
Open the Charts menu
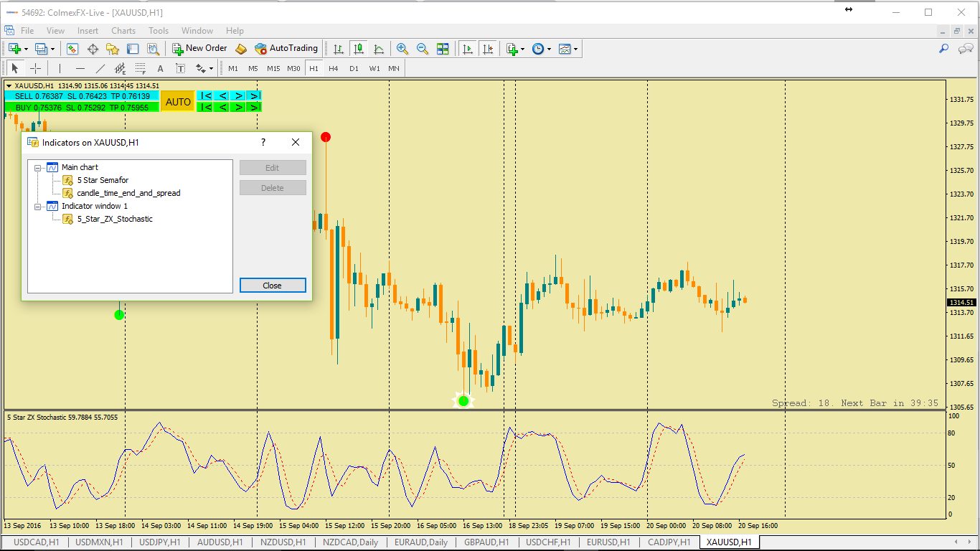point(123,31)
